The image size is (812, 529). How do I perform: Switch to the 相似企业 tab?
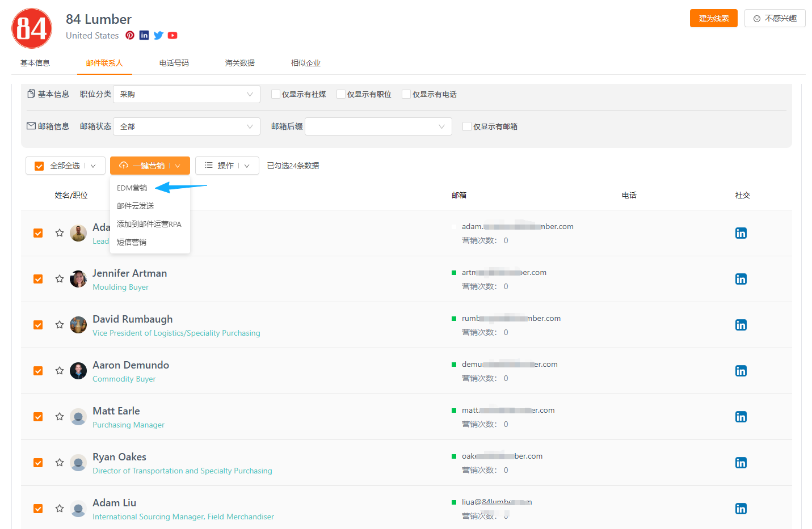tap(306, 63)
